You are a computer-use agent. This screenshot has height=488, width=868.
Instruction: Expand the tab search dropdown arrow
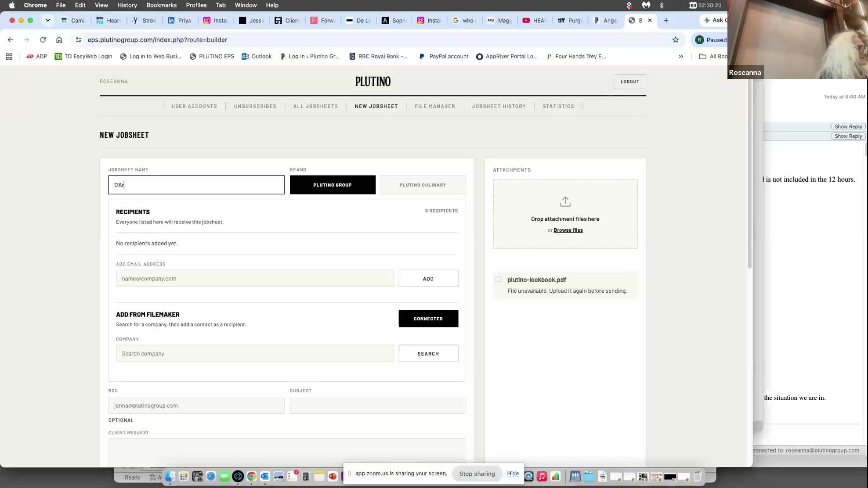point(48,20)
